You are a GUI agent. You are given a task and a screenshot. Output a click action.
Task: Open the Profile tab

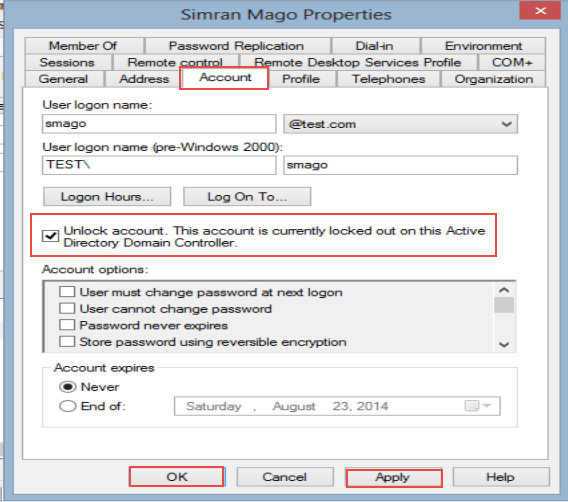pos(301,79)
